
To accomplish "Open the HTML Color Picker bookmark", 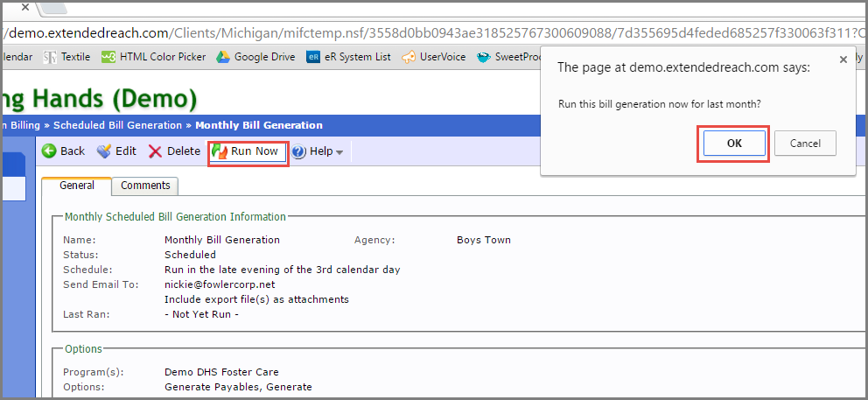I will (154, 57).
